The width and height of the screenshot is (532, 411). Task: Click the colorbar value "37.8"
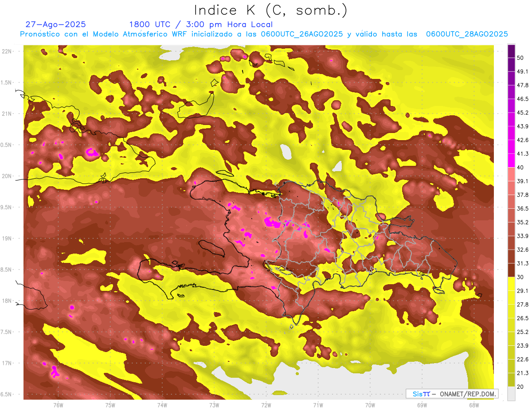(x=522, y=195)
